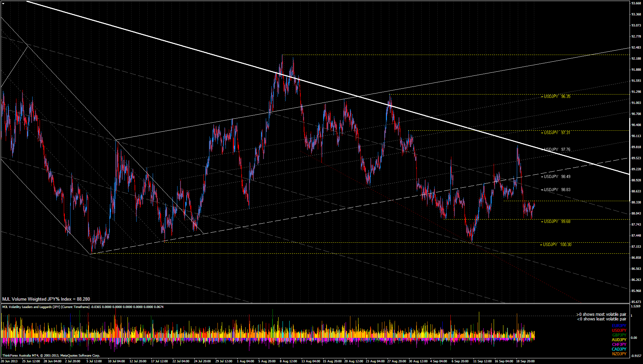Select the '17 Jul 12:00' time label

click(159, 361)
